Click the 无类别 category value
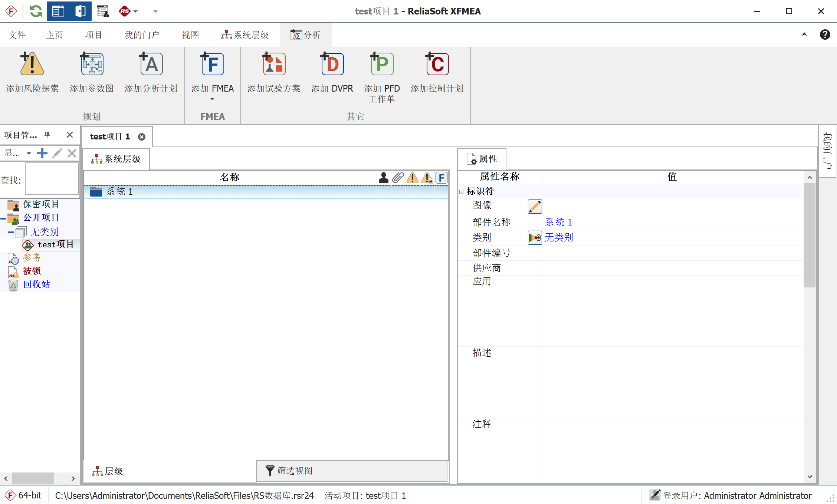The image size is (837, 504). [559, 237]
